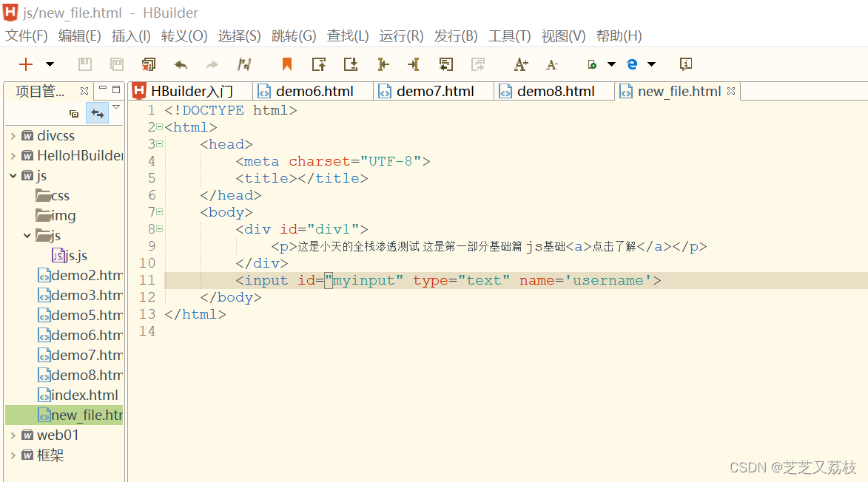Click the next marker down-arrow icon

[351, 64]
